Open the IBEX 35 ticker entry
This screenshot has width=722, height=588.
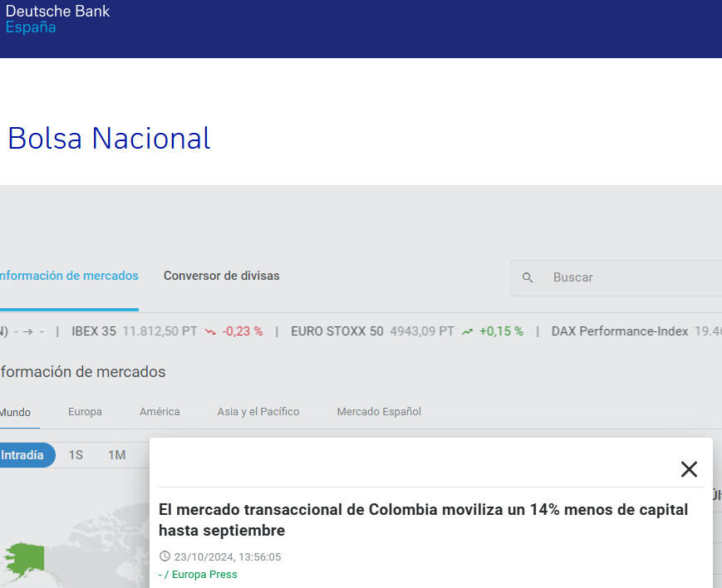click(x=94, y=331)
